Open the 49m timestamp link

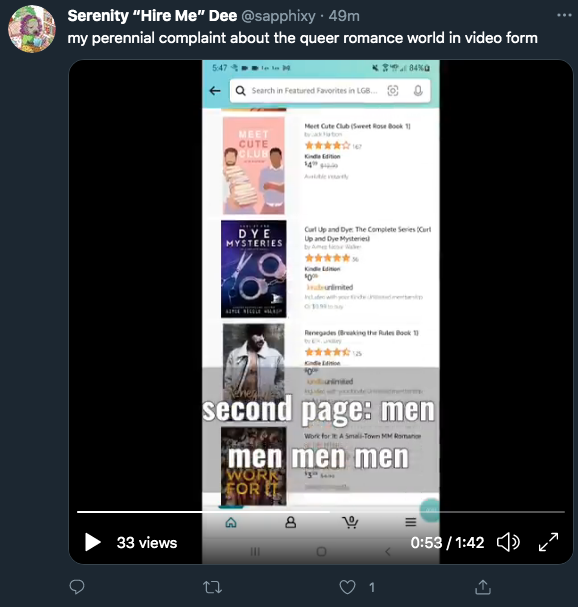click(344, 16)
